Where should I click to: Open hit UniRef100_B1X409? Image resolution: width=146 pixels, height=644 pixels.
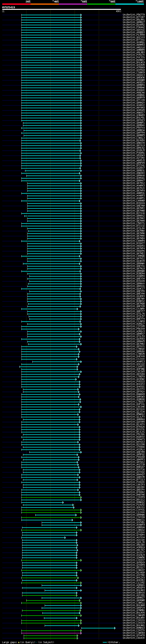coord(134,572)
